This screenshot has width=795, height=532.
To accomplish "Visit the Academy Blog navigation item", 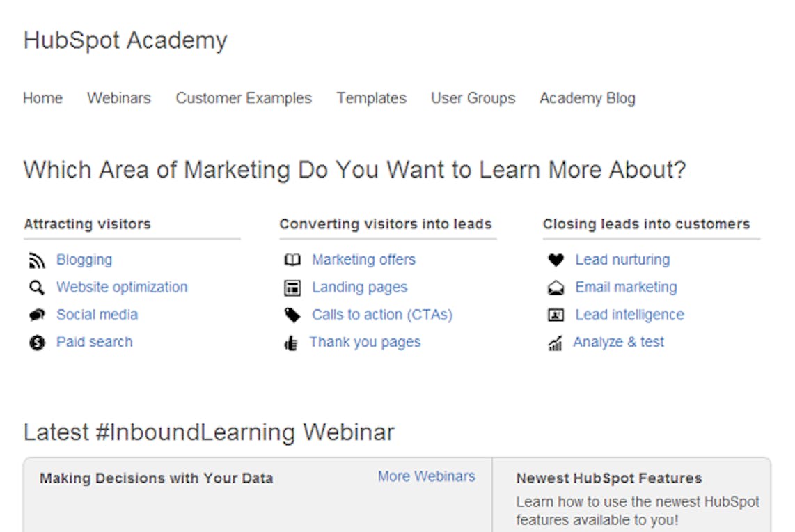I will (588, 98).
